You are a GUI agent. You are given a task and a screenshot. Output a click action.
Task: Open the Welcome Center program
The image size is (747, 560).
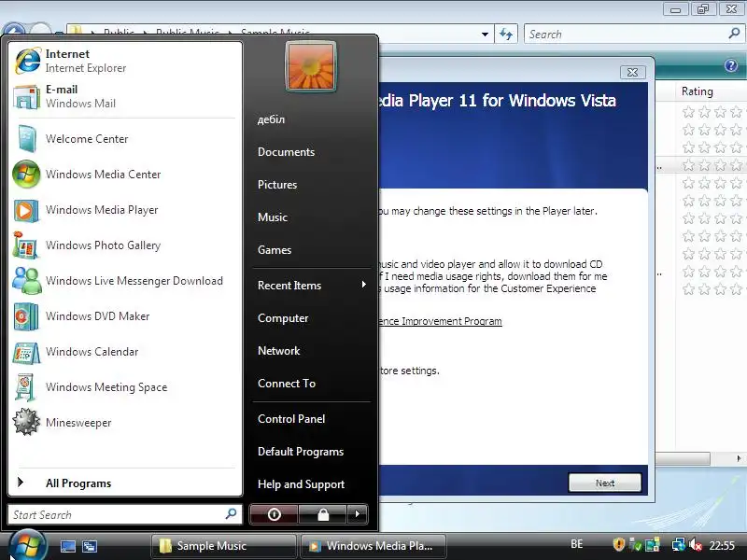coord(125,138)
